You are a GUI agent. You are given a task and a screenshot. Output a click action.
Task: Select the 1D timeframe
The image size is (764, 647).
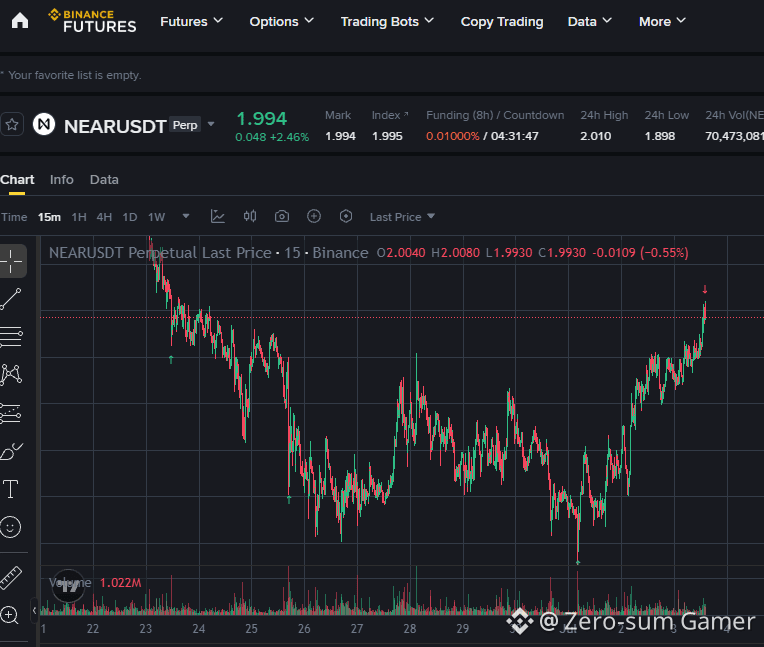tap(130, 217)
